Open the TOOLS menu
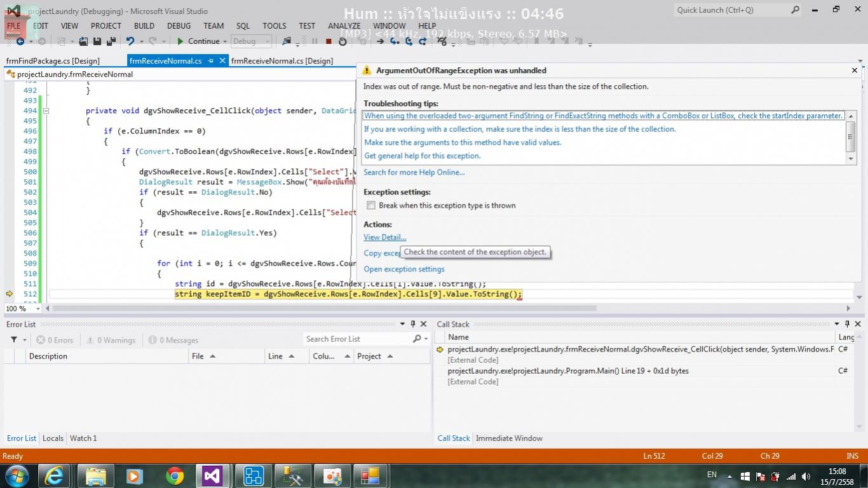Screen dimensions: 868x488 click(275, 26)
